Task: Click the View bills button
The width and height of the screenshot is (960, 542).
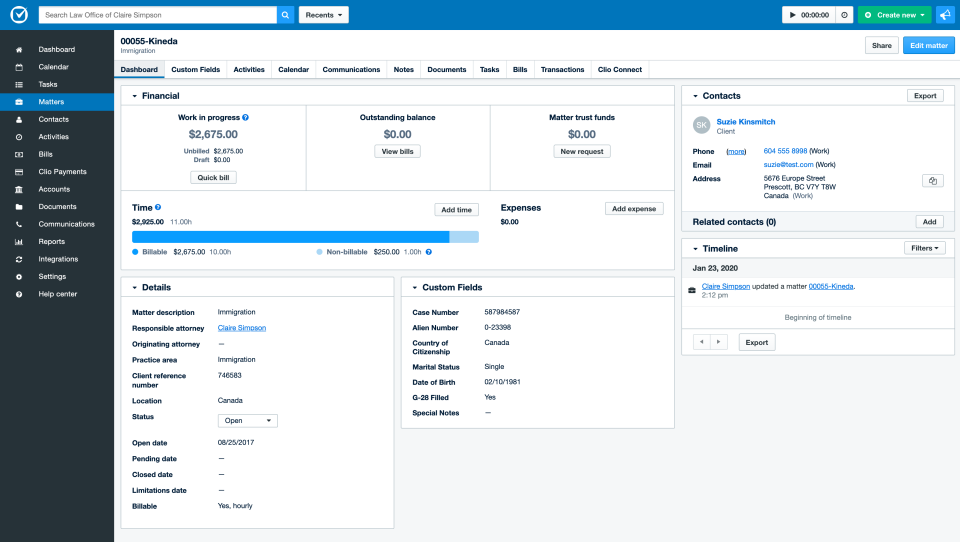Action: pyautogui.click(x=397, y=151)
